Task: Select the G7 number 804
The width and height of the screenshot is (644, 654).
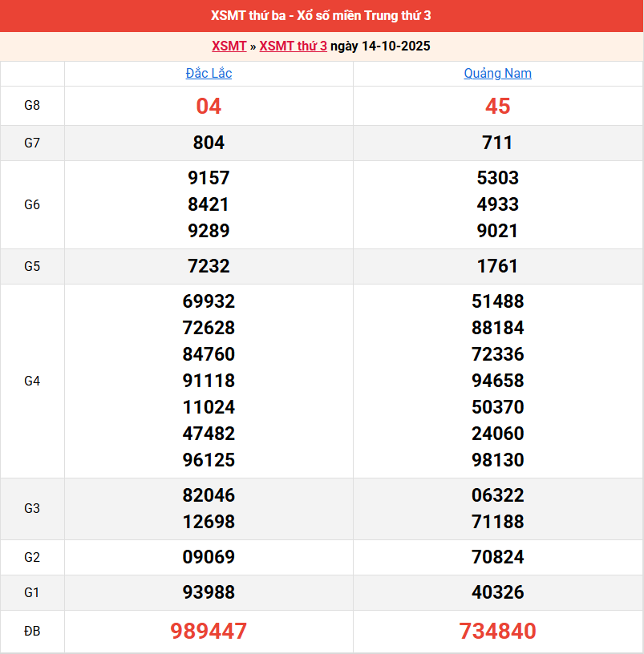Action: [209, 143]
